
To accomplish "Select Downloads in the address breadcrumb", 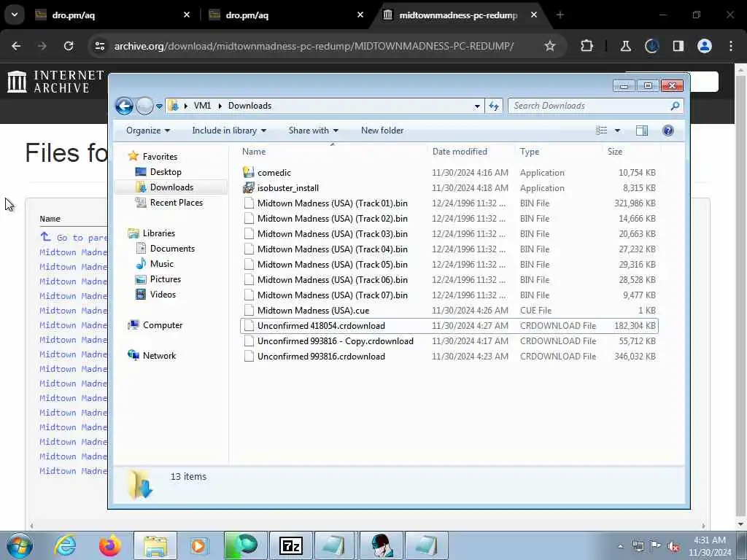I will tap(249, 106).
